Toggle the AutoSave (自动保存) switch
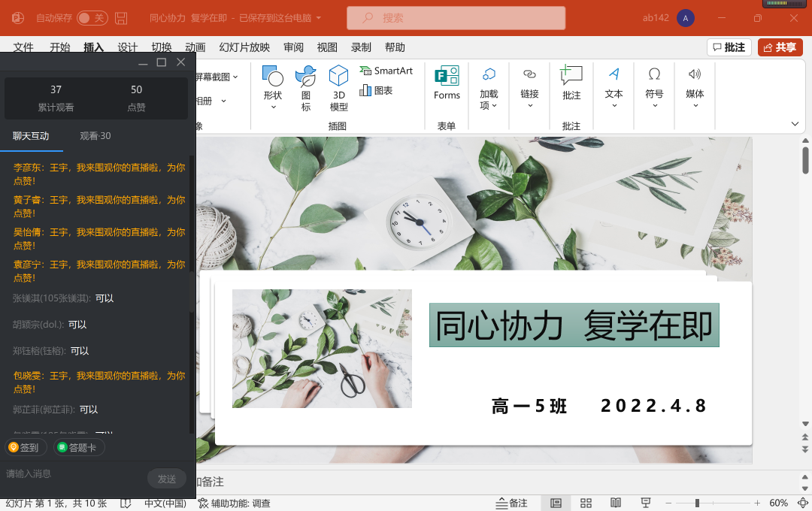This screenshot has width=812, height=511. [x=92, y=18]
